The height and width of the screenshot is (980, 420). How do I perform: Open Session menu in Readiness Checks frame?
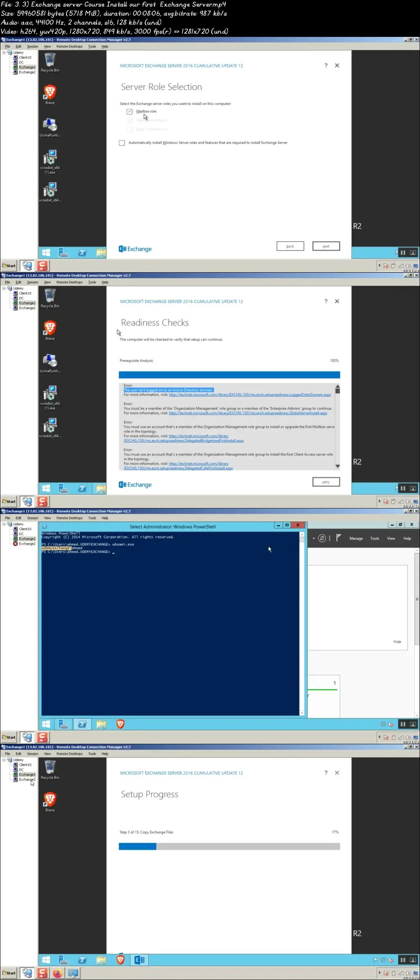click(x=33, y=283)
